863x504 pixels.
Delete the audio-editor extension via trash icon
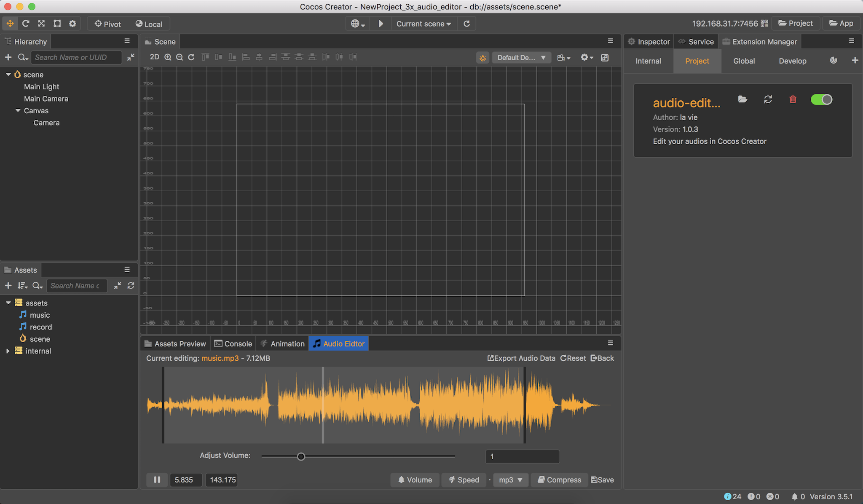(x=793, y=99)
